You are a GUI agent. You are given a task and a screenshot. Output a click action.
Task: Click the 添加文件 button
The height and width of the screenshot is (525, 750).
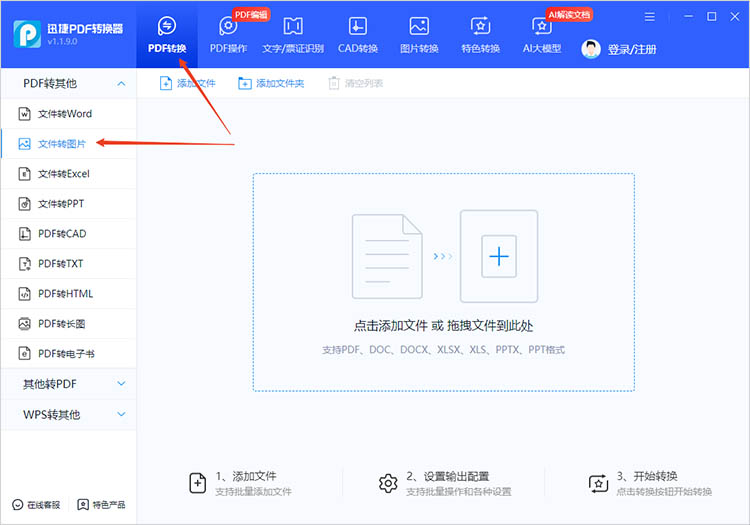pyautogui.click(x=187, y=83)
